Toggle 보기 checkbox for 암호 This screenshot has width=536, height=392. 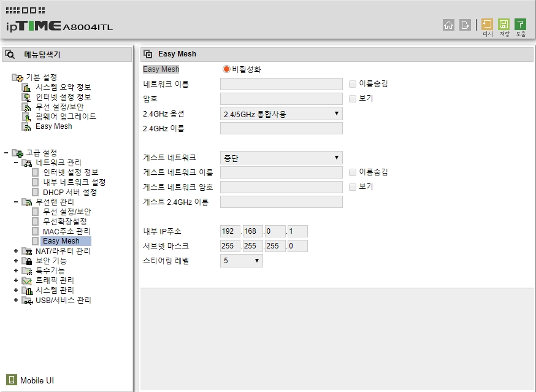click(353, 99)
